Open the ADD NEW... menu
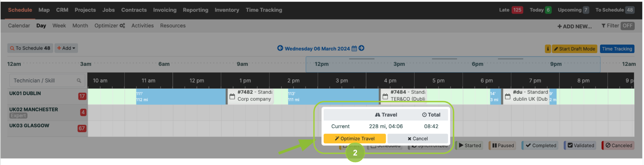The image size is (644, 165). [x=574, y=26]
